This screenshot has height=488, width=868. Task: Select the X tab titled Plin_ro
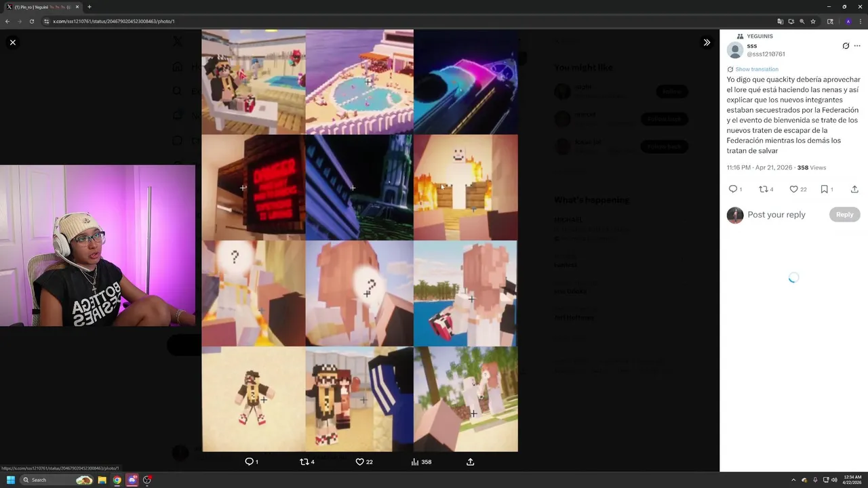click(x=42, y=7)
